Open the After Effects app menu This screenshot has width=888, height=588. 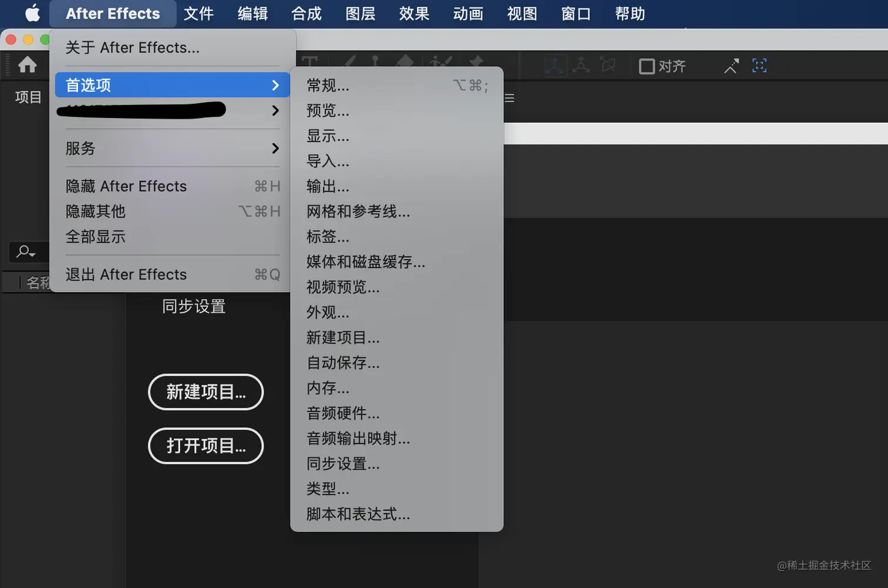pyautogui.click(x=113, y=13)
